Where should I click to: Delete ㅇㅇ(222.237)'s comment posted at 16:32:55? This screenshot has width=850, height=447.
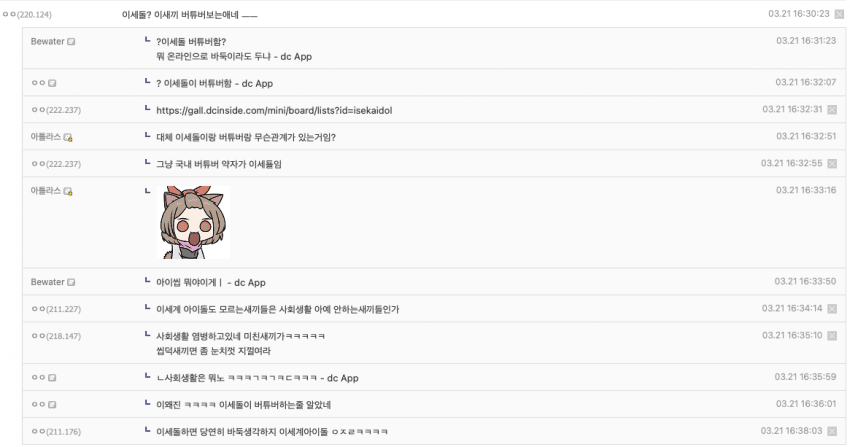[832, 164]
